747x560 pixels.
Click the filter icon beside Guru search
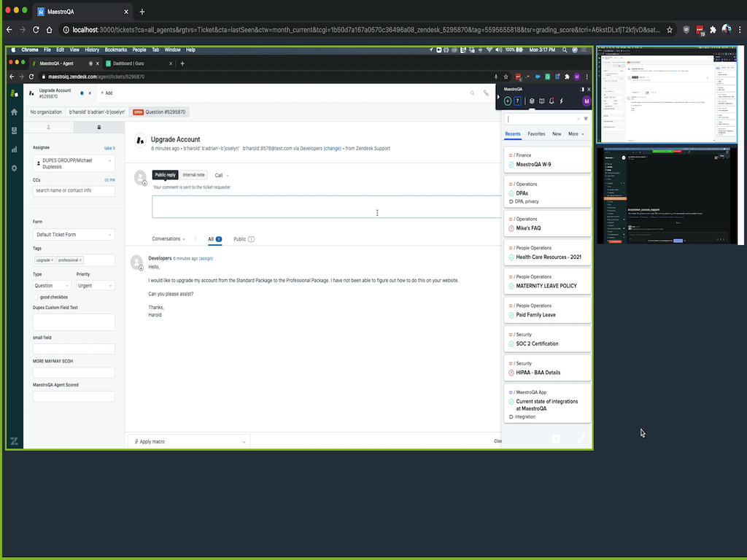[585, 119]
